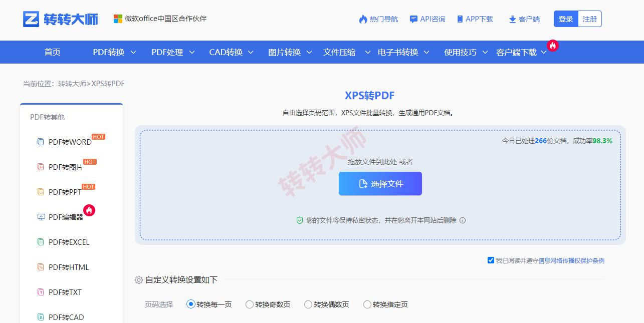
Task: Click 转转大师 in the breadcrumb
Action: (x=72, y=84)
